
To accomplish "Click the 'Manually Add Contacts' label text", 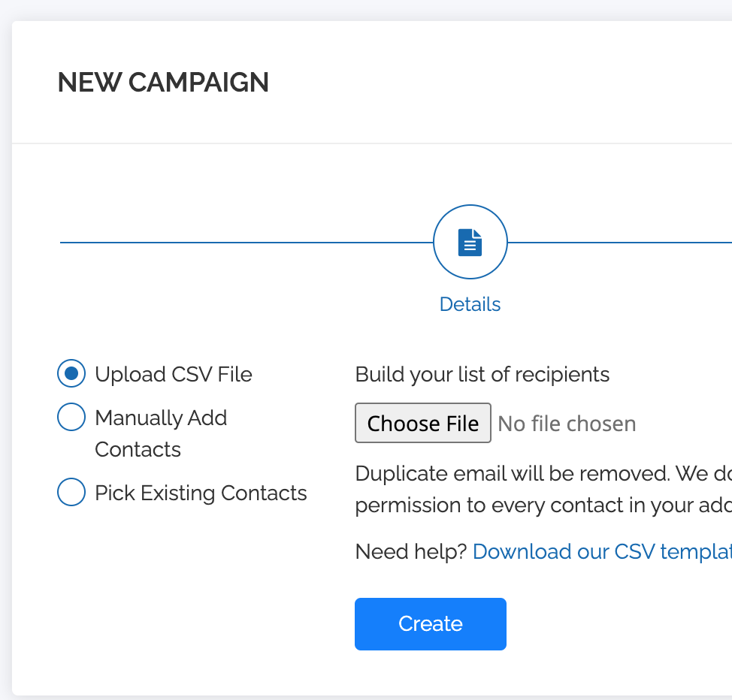I will tap(161, 433).
